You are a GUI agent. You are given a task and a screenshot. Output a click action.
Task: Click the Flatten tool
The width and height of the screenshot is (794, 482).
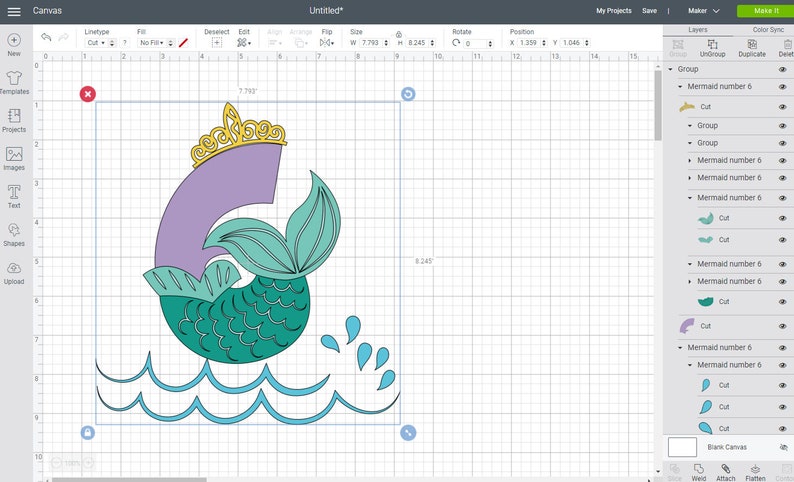click(755, 472)
